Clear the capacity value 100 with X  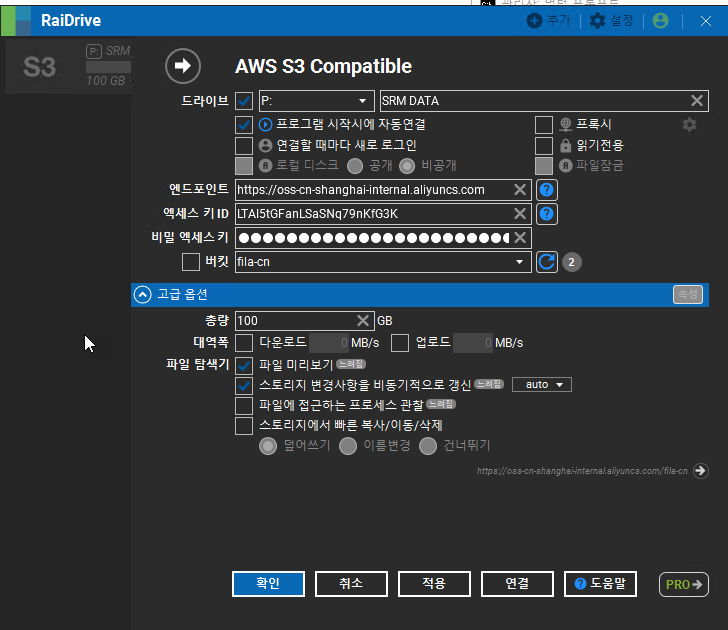coord(363,320)
